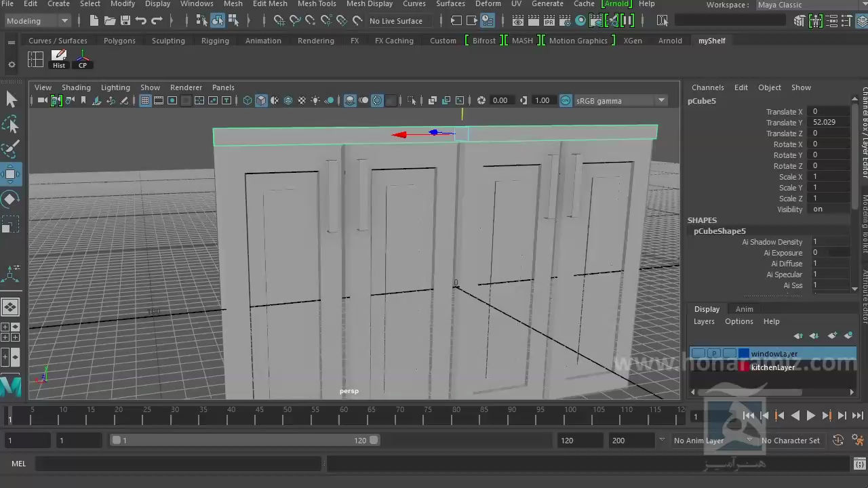Viewport: 868px width, 488px height.
Task: Toggle viewport Grid display icon
Action: 145,100
